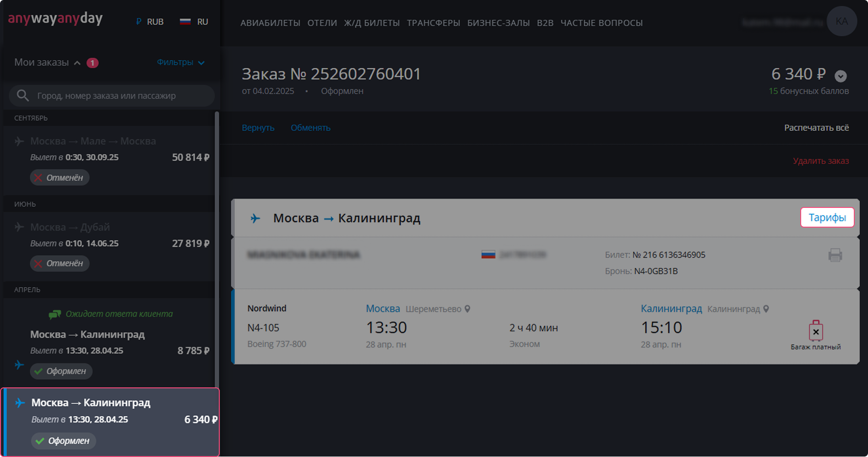This screenshot has height=457, width=868.
Task: Expand the order price details chevron
Action: pos(841,76)
